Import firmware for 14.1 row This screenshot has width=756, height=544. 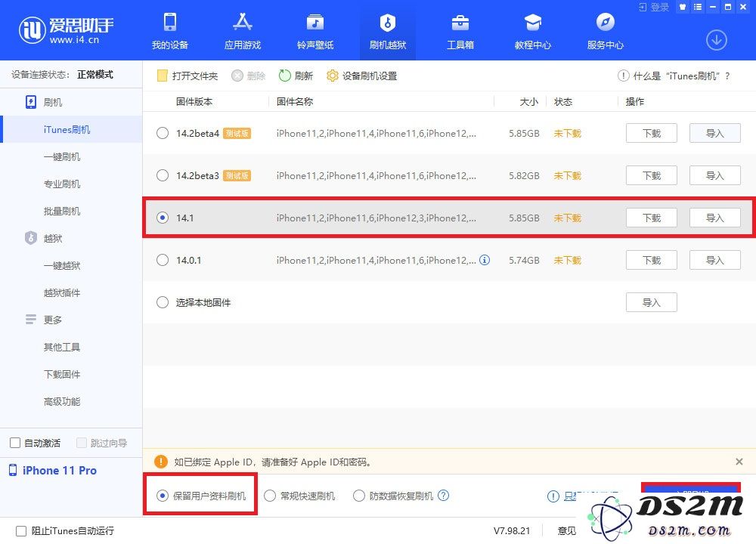click(x=715, y=218)
